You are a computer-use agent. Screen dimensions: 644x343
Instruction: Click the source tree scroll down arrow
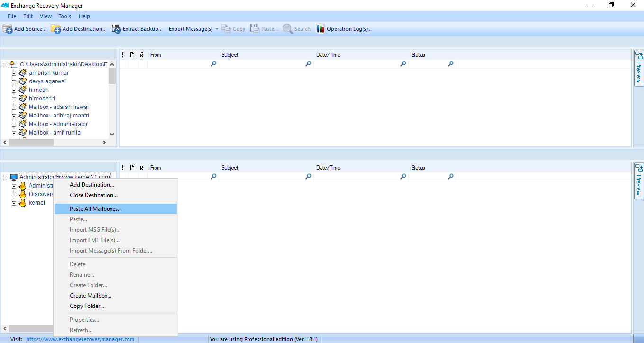pos(112,134)
